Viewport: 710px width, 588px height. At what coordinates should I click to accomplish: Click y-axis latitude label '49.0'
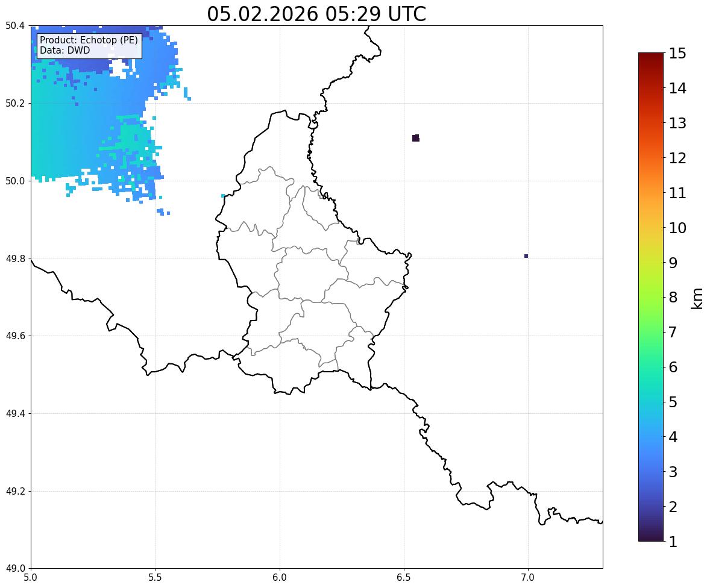pos(14,569)
